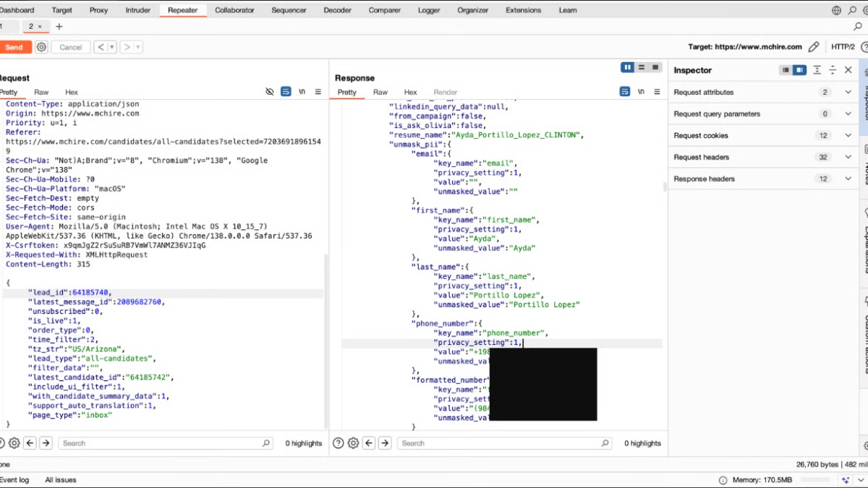Show the \n non-printable characters in Request
868x488 pixels.
(x=302, y=92)
